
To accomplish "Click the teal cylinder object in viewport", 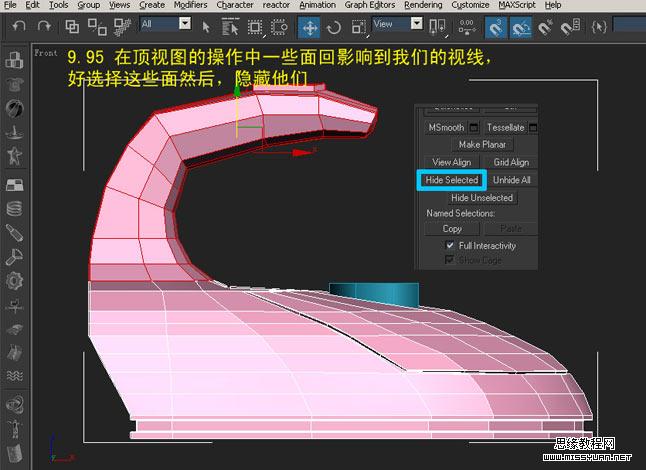I will coord(374,294).
